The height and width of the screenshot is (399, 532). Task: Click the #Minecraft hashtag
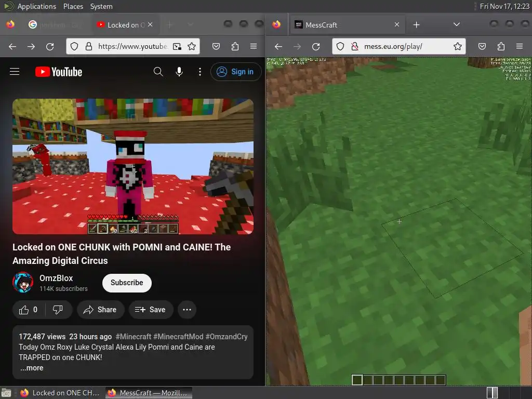click(134, 337)
